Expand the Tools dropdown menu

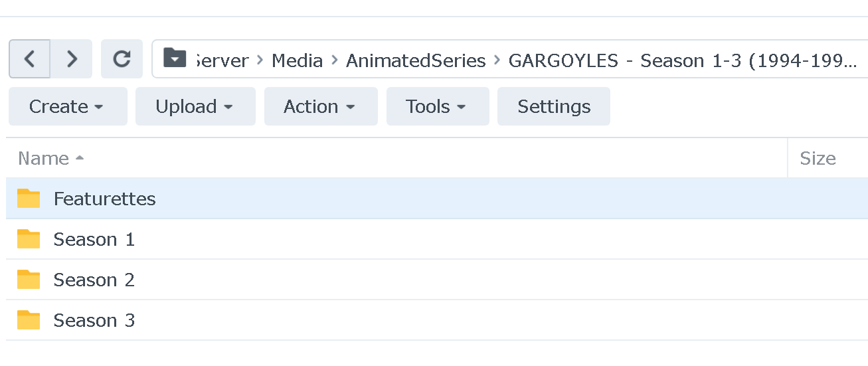(437, 106)
